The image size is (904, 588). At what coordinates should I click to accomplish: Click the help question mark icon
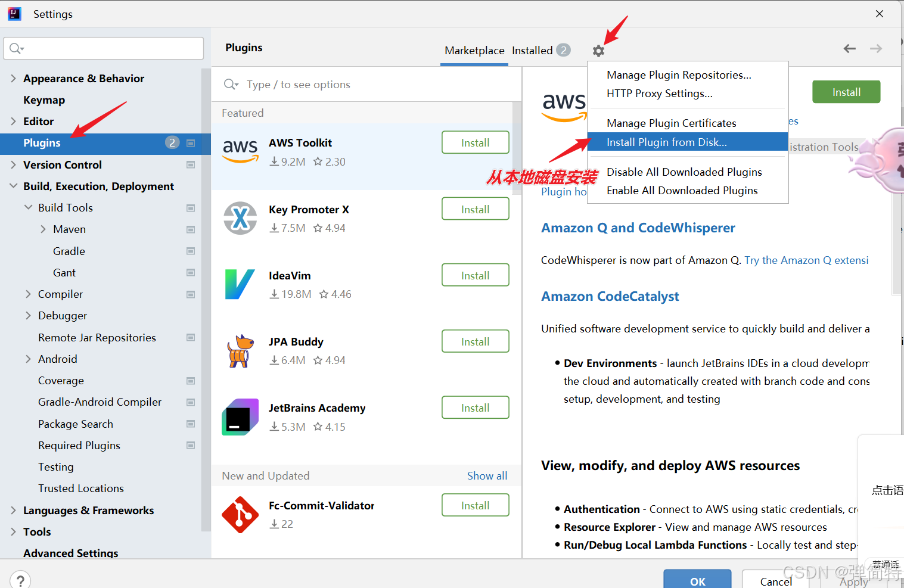[20, 580]
